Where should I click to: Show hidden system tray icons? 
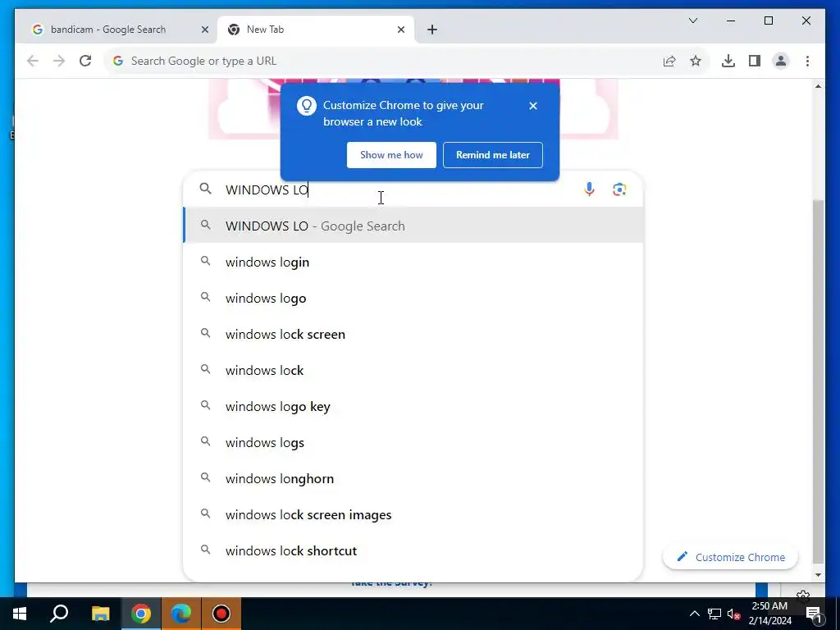coord(694,614)
